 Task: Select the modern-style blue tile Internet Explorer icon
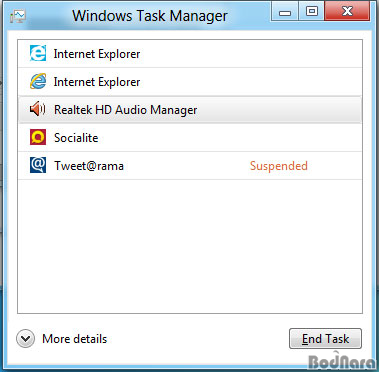[38, 53]
